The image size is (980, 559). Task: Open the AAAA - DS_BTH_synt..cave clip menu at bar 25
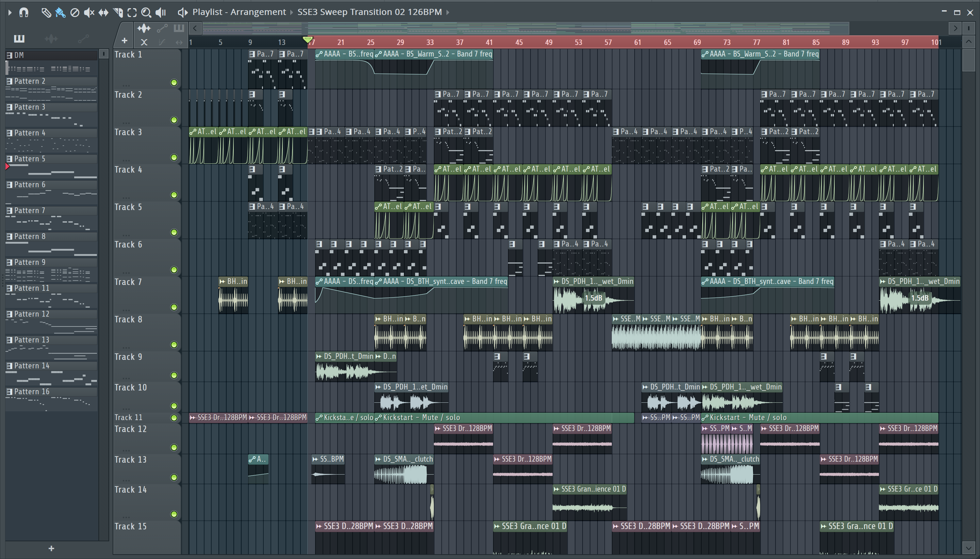point(378,282)
